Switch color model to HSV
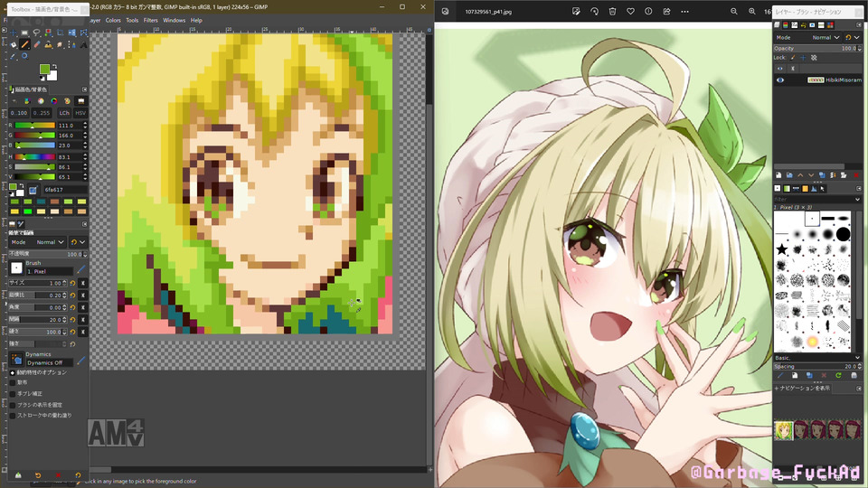 [x=80, y=113]
